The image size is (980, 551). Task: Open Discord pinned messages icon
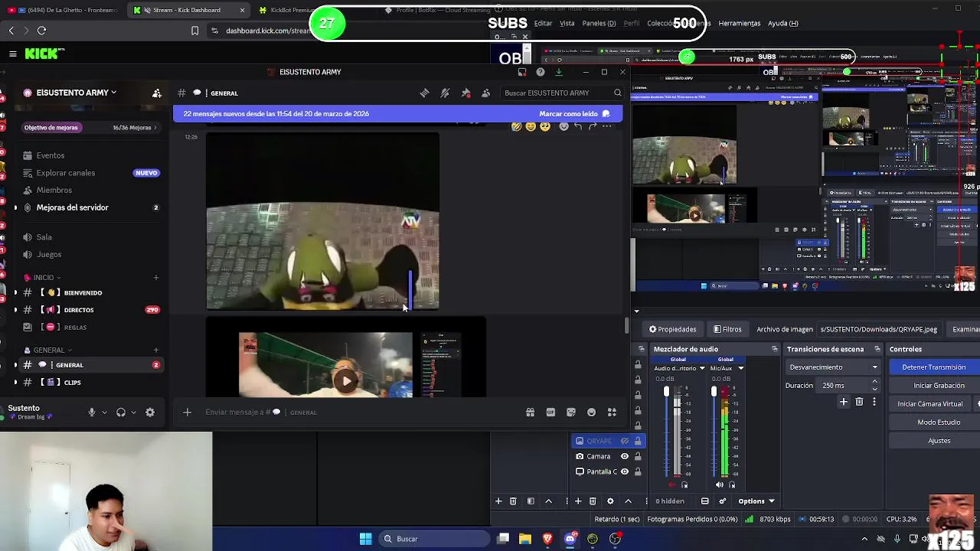(465, 93)
